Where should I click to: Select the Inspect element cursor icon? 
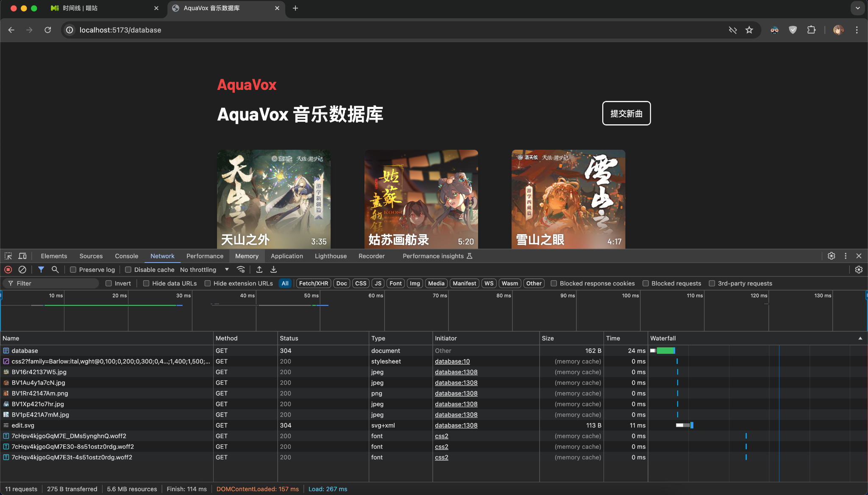pyautogui.click(x=8, y=256)
